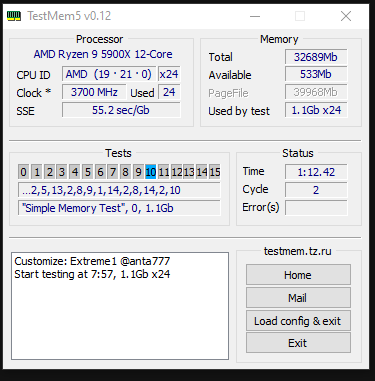Select test box 6
375x381 pixels.
point(100,172)
